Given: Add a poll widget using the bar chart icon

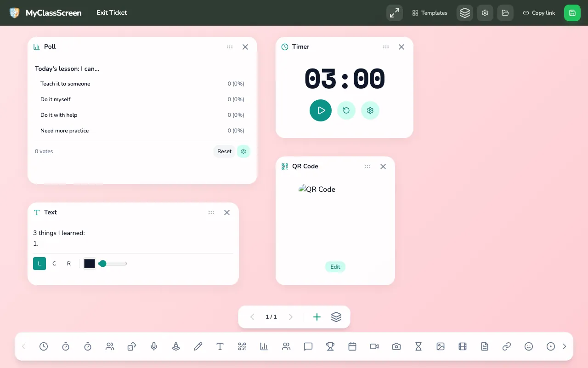Looking at the screenshot, I should (x=264, y=346).
